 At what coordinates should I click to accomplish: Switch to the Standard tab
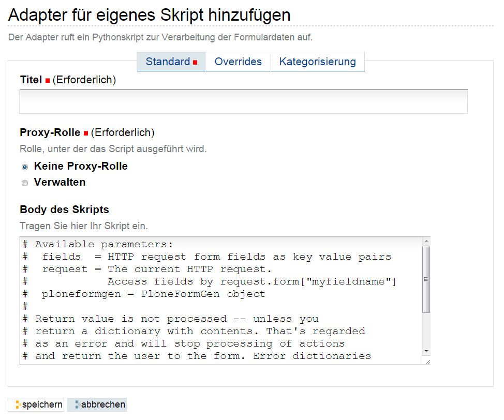[x=171, y=62]
